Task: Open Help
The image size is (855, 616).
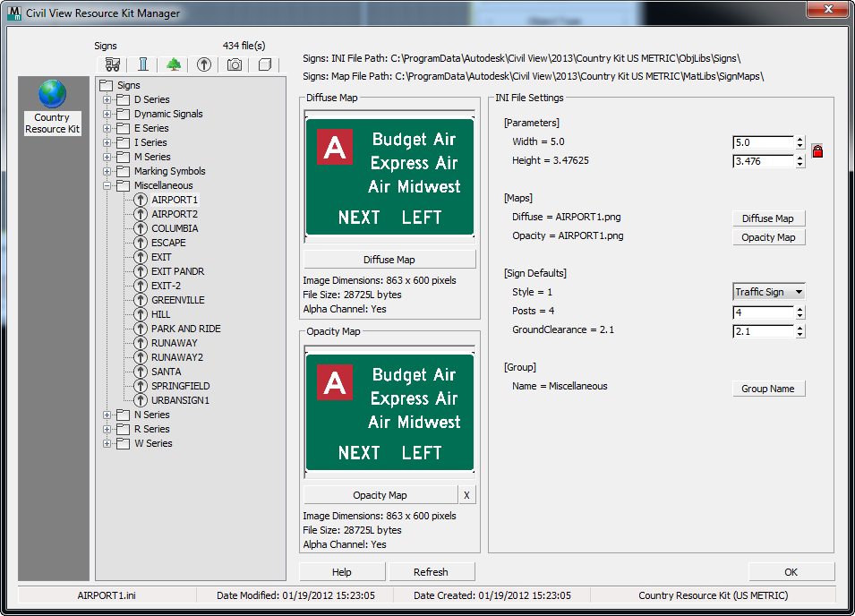Action: click(342, 572)
